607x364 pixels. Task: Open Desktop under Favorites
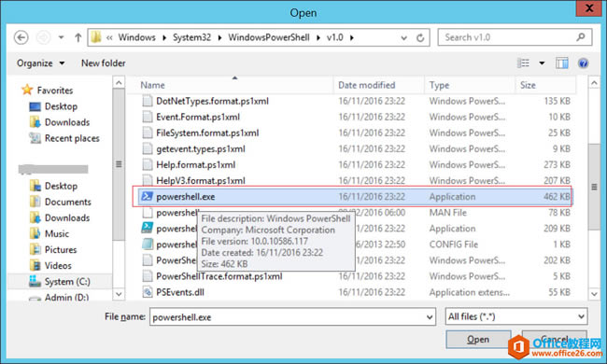pos(61,106)
